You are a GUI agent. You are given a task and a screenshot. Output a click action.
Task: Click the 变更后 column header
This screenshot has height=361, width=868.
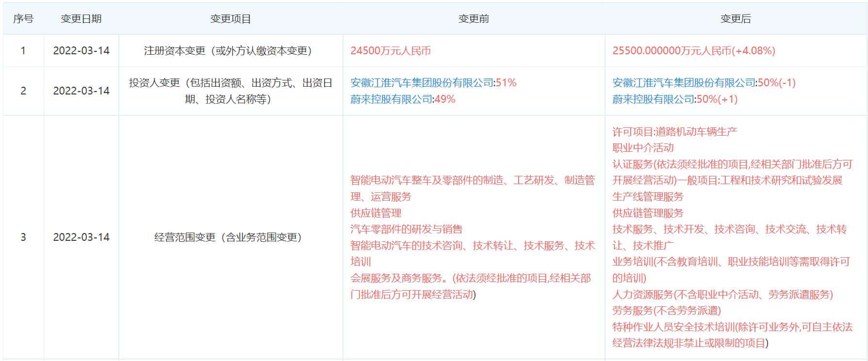coord(736,19)
